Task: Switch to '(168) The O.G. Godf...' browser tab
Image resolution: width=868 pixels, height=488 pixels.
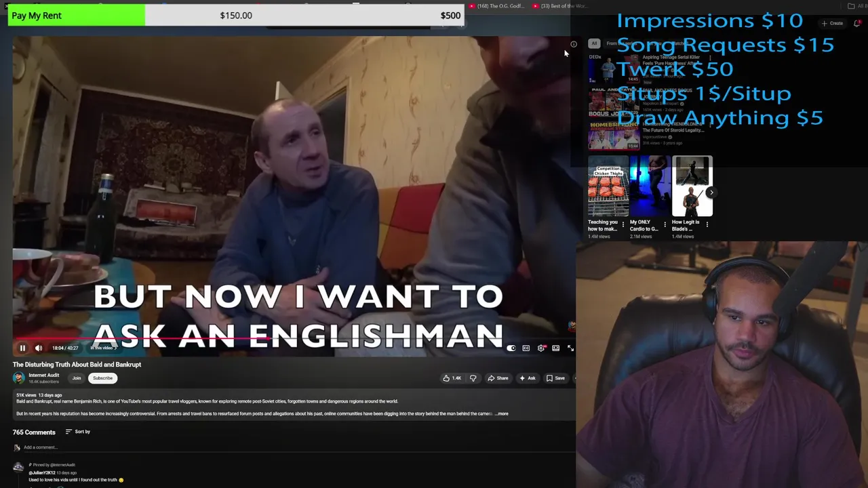Action: click(495, 6)
